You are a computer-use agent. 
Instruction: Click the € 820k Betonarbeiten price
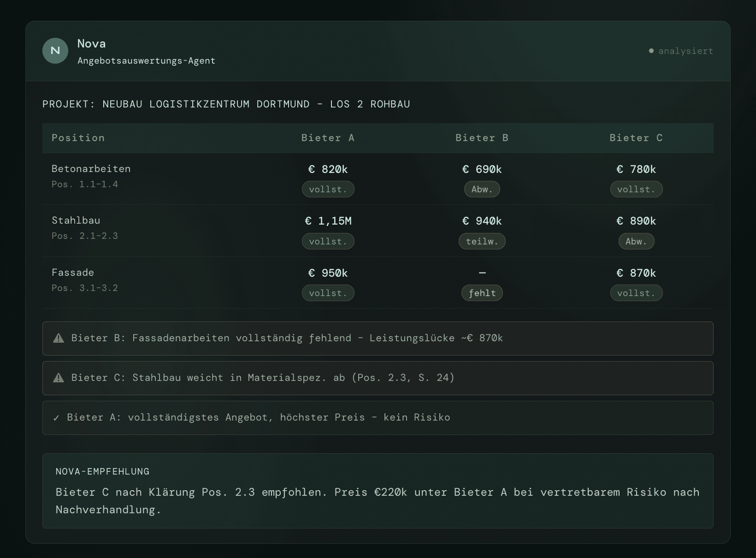328,169
